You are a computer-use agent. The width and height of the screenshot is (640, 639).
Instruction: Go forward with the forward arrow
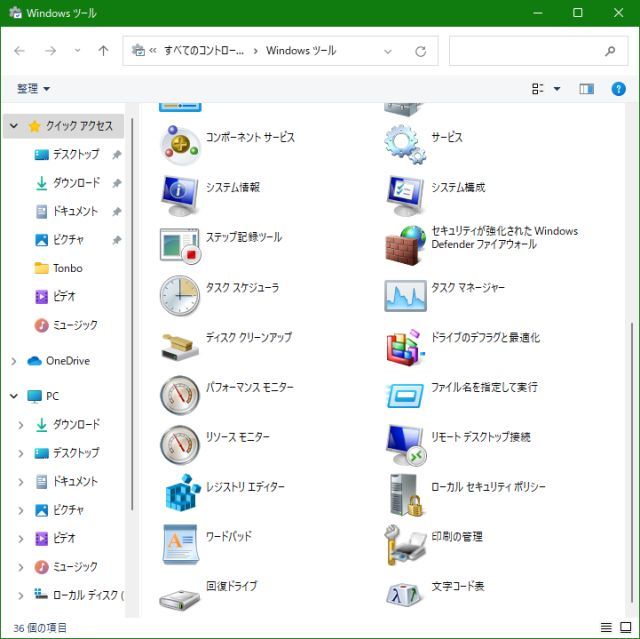(x=50, y=51)
